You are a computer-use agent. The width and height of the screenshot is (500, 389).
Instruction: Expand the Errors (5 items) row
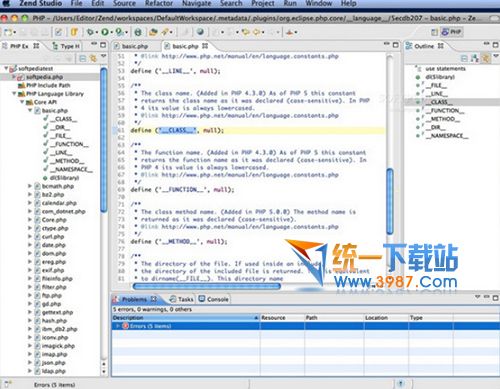coord(118,326)
